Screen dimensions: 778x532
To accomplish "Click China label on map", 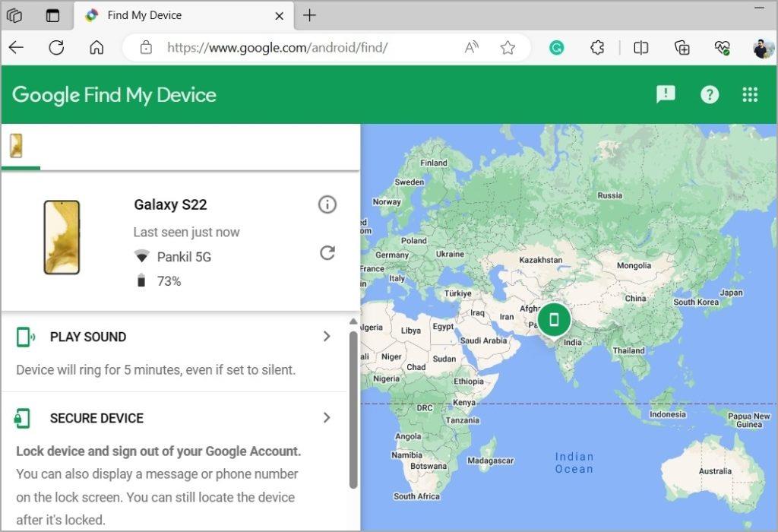I will [636, 298].
